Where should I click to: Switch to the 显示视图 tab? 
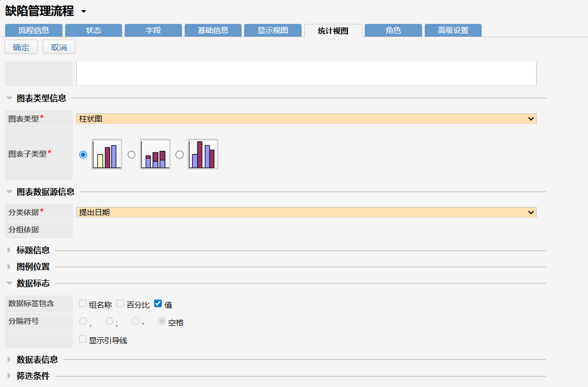273,31
